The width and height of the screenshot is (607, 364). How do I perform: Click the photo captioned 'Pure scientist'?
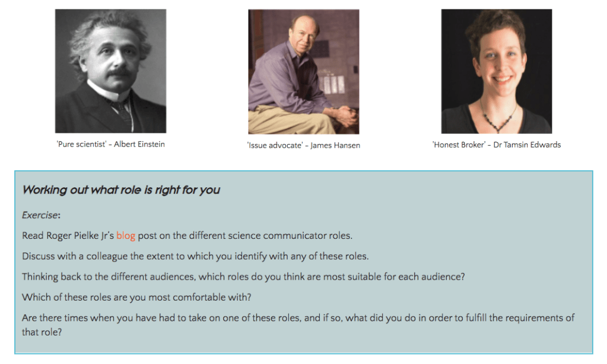[110, 71]
